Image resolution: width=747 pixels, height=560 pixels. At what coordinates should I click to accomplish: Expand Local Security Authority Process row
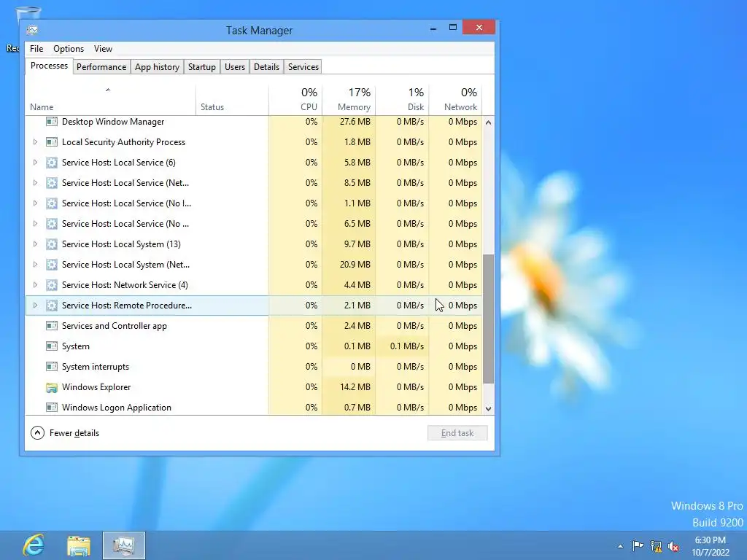pos(35,142)
